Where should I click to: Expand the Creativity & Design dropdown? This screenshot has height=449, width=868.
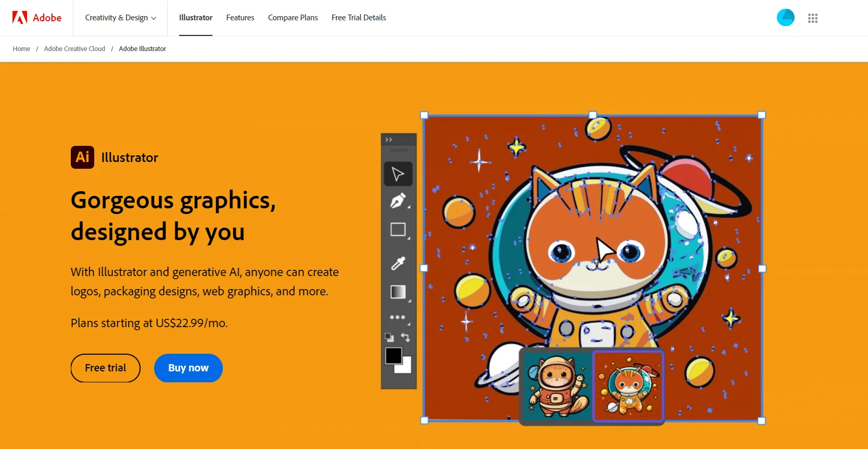(x=120, y=18)
